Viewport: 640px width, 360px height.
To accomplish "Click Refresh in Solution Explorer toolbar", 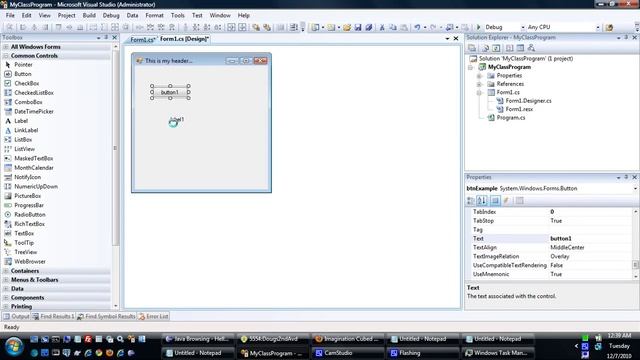I will coord(496,48).
